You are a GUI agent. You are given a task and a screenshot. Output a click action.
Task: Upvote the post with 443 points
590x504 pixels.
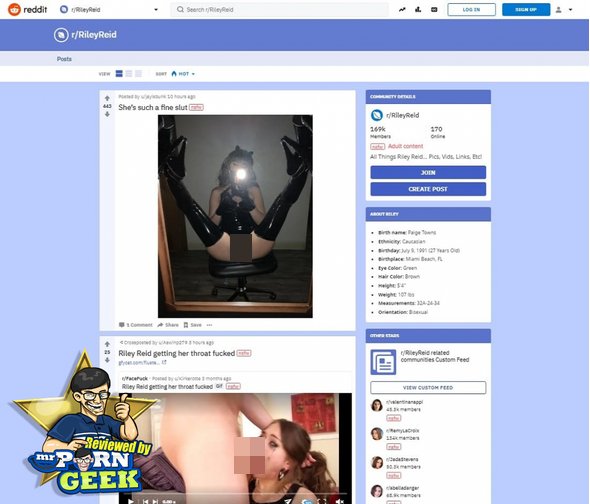pos(107,98)
